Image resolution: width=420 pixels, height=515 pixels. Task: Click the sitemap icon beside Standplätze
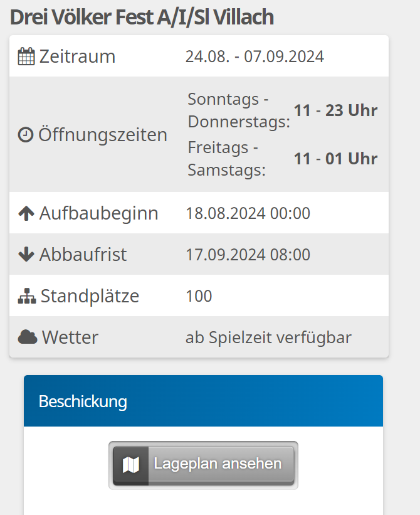tap(27, 296)
